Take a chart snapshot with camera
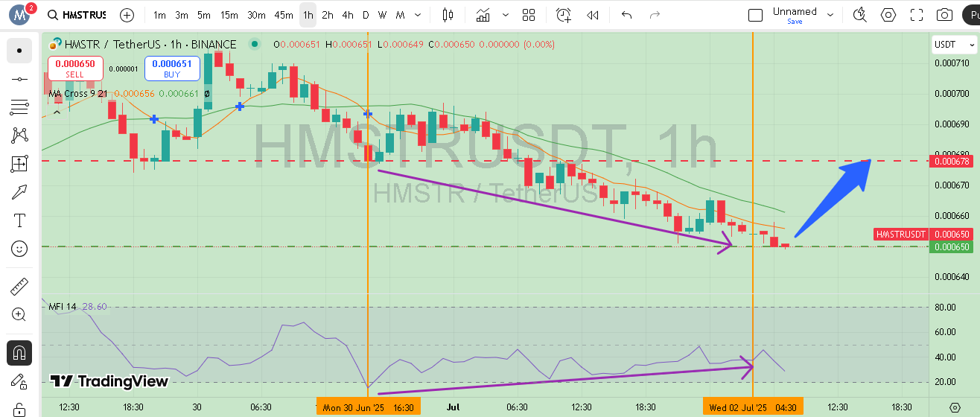980x417 pixels. (x=944, y=15)
